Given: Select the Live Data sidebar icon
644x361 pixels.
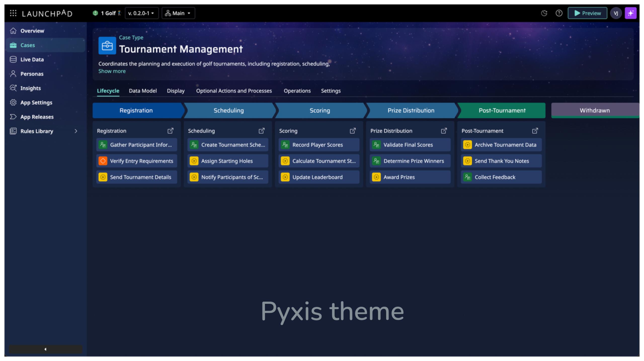Looking at the screenshot, I should click(13, 59).
